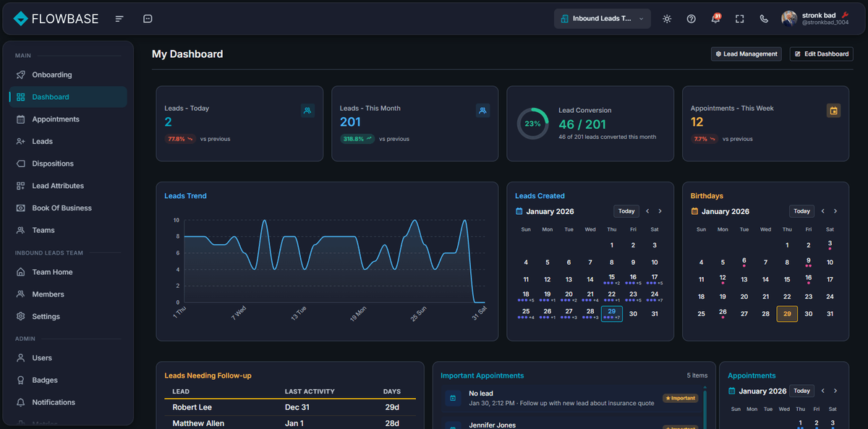Go to previous month in Birthdays calendar
The width and height of the screenshot is (868, 429).
[822, 211]
